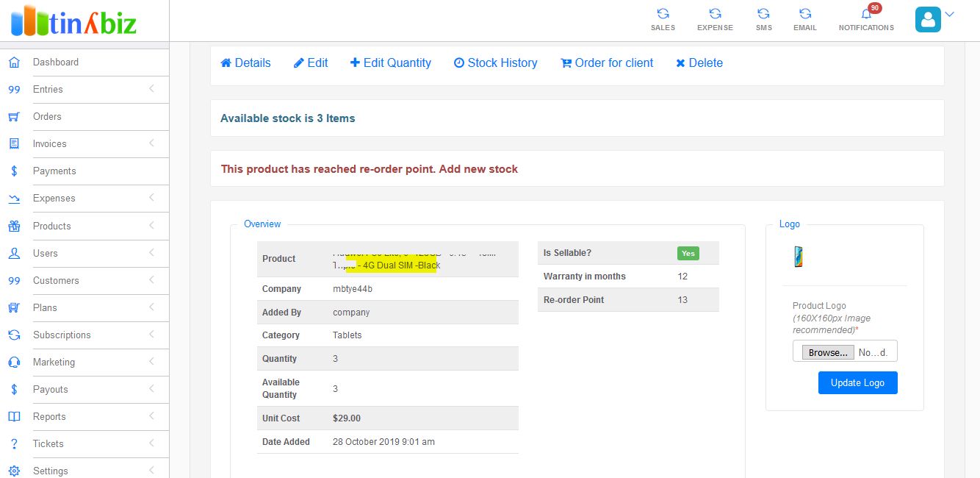Image resolution: width=980 pixels, height=478 pixels.
Task: Click the Warranty in months value 12
Action: tap(682, 277)
